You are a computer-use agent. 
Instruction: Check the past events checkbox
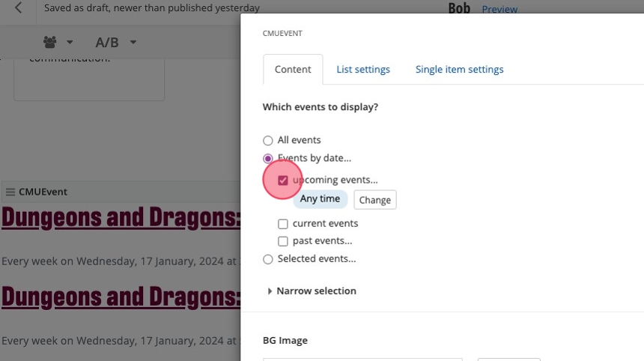(x=283, y=241)
